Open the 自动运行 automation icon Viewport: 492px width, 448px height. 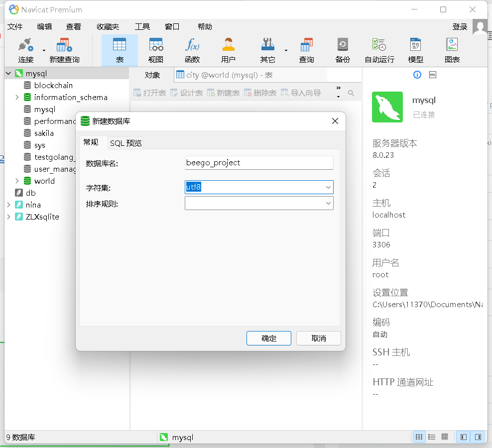[379, 50]
